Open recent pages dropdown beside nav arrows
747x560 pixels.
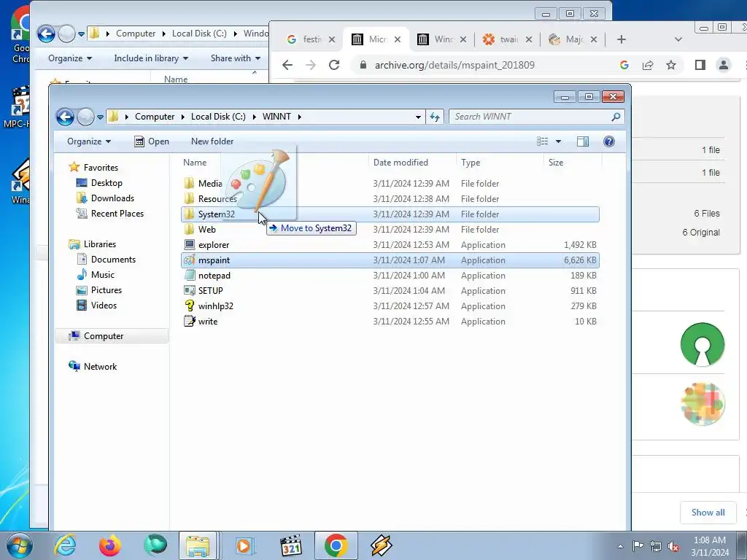(x=99, y=117)
